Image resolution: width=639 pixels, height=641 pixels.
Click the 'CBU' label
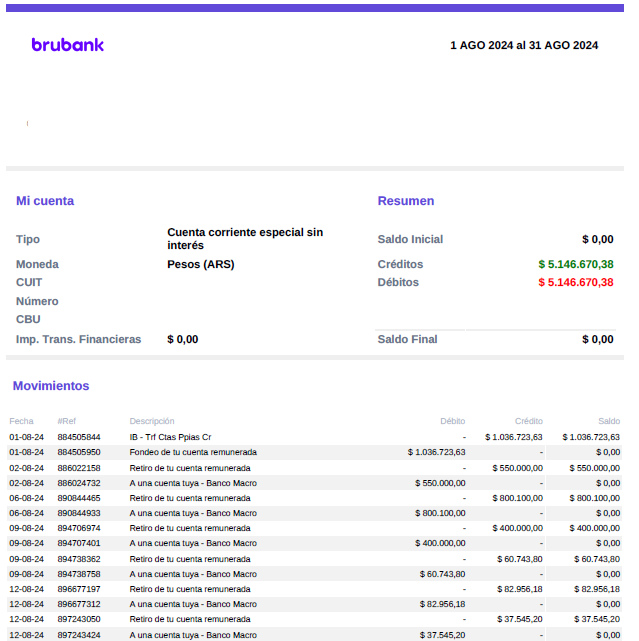click(x=28, y=319)
